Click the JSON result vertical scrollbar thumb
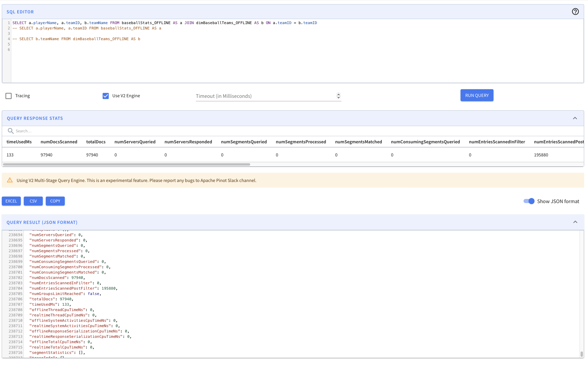This screenshot has width=588, height=372. click(581, 354)
